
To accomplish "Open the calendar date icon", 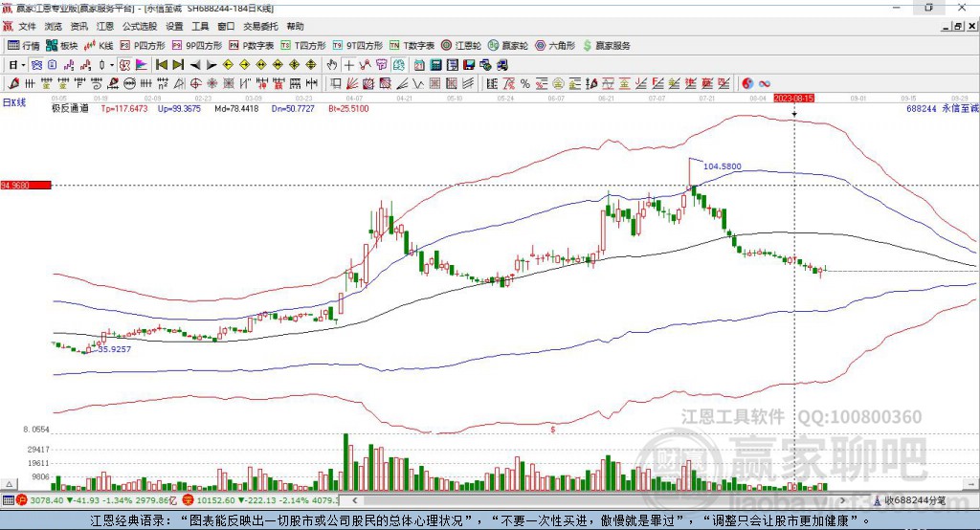I will (419, 65).
